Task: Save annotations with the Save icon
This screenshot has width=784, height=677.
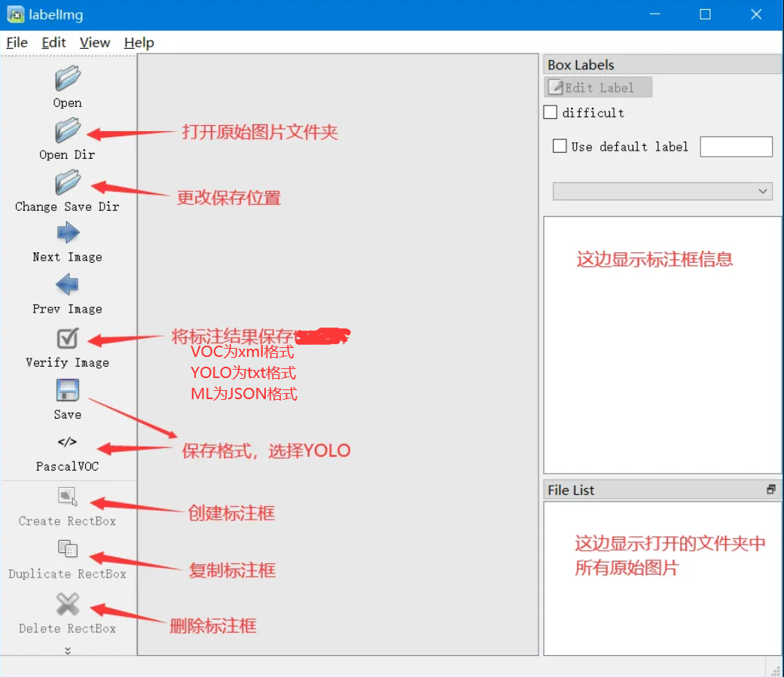Action: tap(68, 390)
